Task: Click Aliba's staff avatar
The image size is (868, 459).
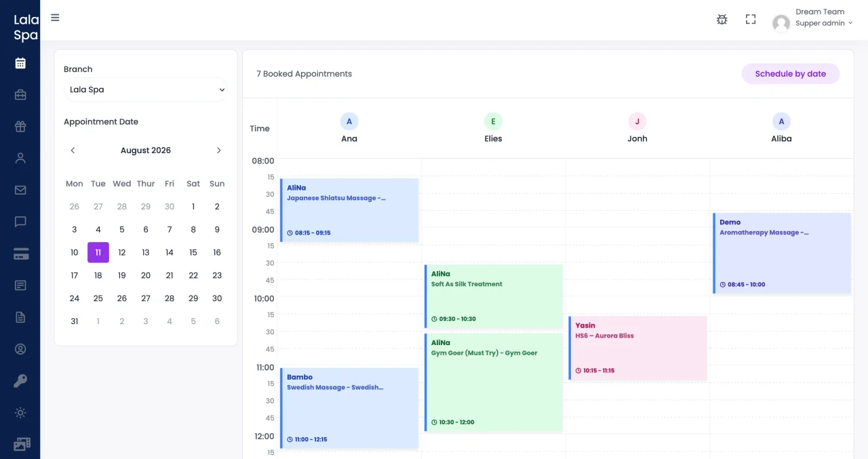Action: tap(781, 121)
